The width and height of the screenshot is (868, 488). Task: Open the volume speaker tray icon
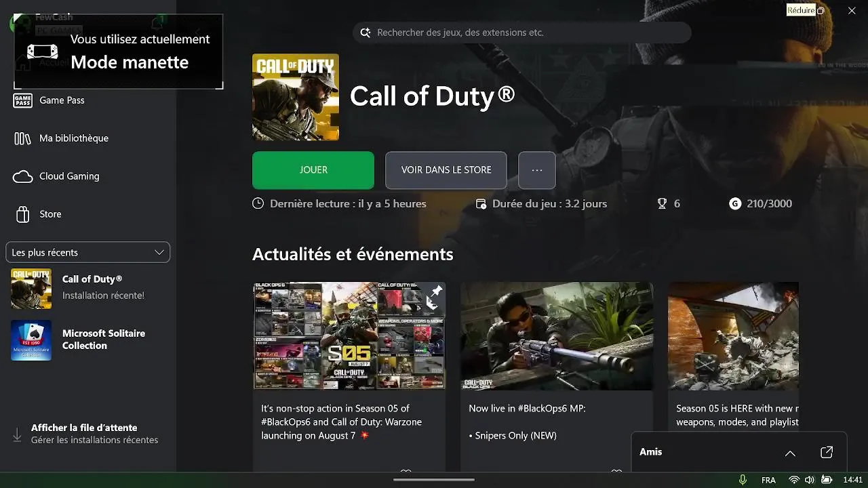point(810,480)
